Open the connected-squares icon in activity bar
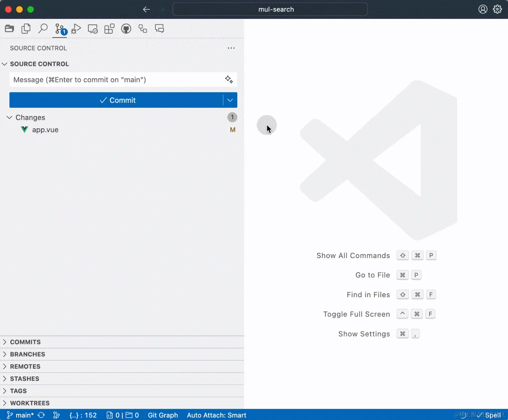The width and height of the screenshot is (508, 420). (143, 29)
